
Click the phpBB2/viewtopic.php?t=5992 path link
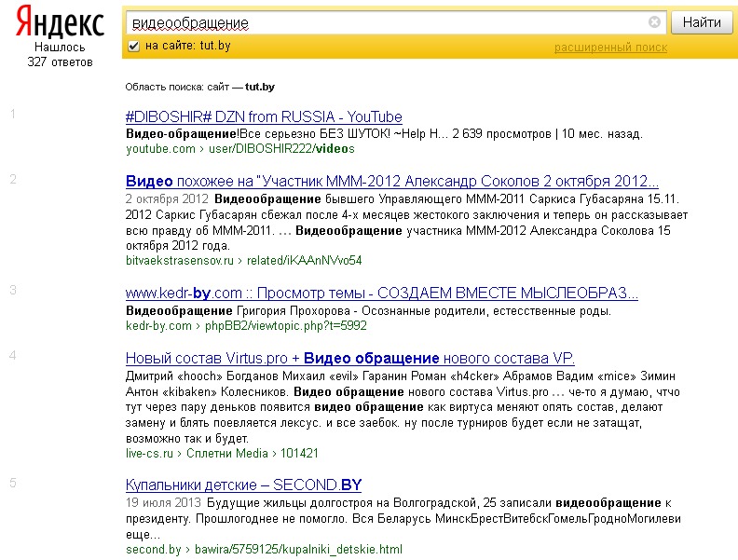click(286, 325)
